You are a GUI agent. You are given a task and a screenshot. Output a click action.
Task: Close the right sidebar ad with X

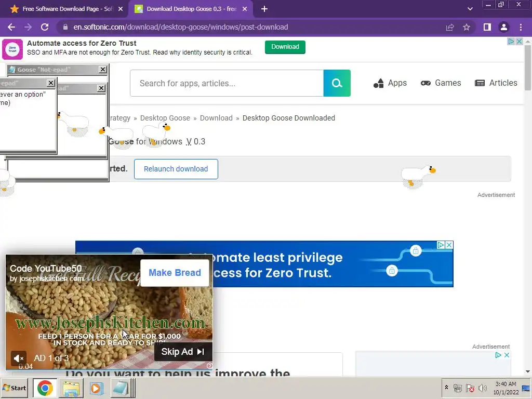pos(507,355)
